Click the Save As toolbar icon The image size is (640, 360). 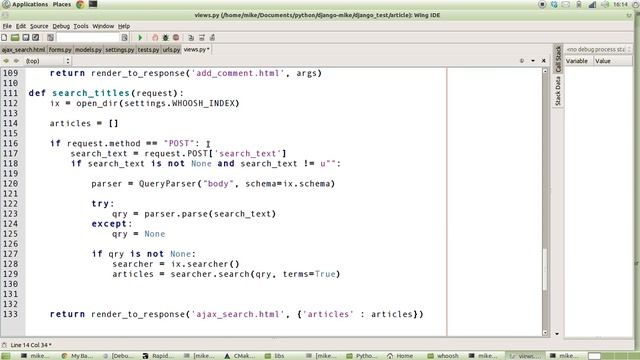tap(36, 38)
